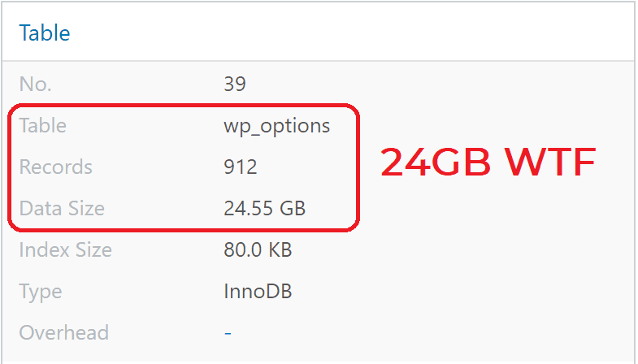Click the No. field label
This screenshot has width=638, height=364.
tap(36, 84)
